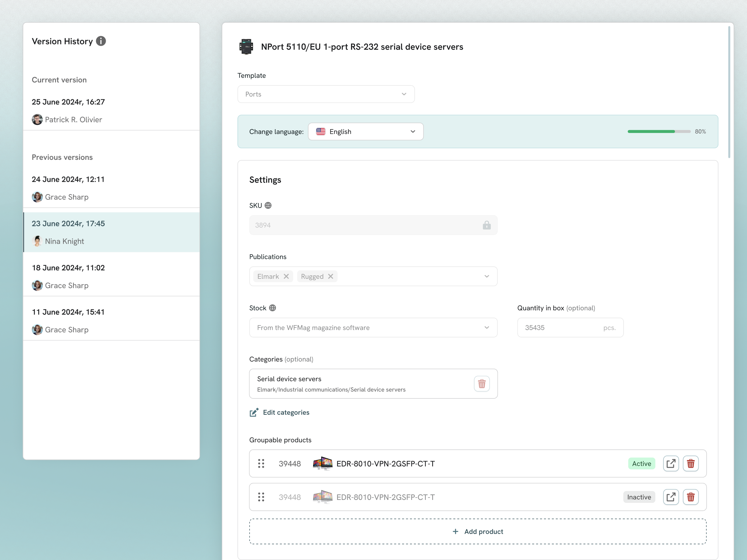This screenshot has width=747, height=560.
Task: Click the globe icon next to Stock
Action: click(273, 307)
